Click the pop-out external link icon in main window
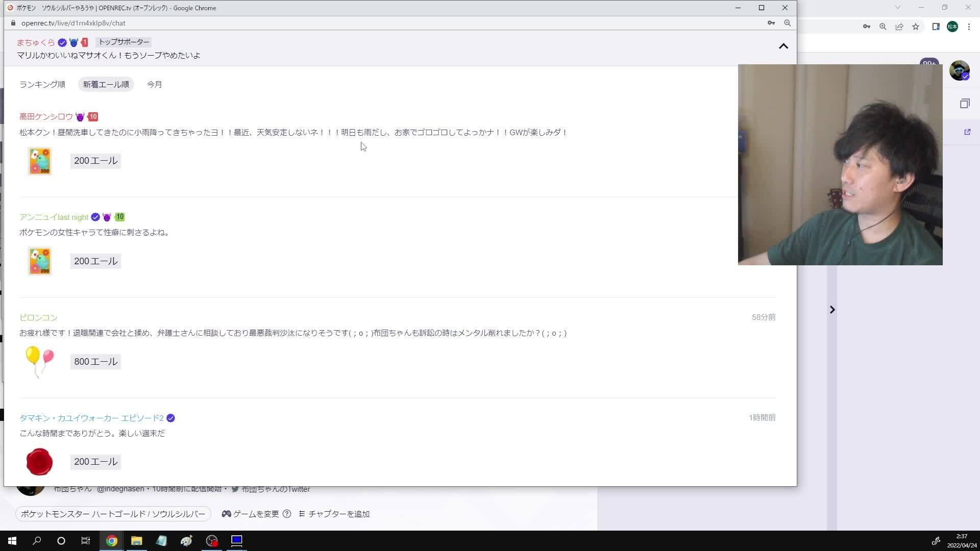The height and width of the screenshot is (551, 980). click(967, 132)
